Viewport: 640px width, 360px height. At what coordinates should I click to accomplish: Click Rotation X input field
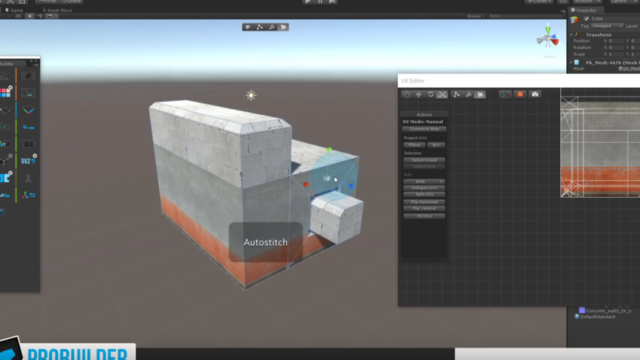point(616,48)
